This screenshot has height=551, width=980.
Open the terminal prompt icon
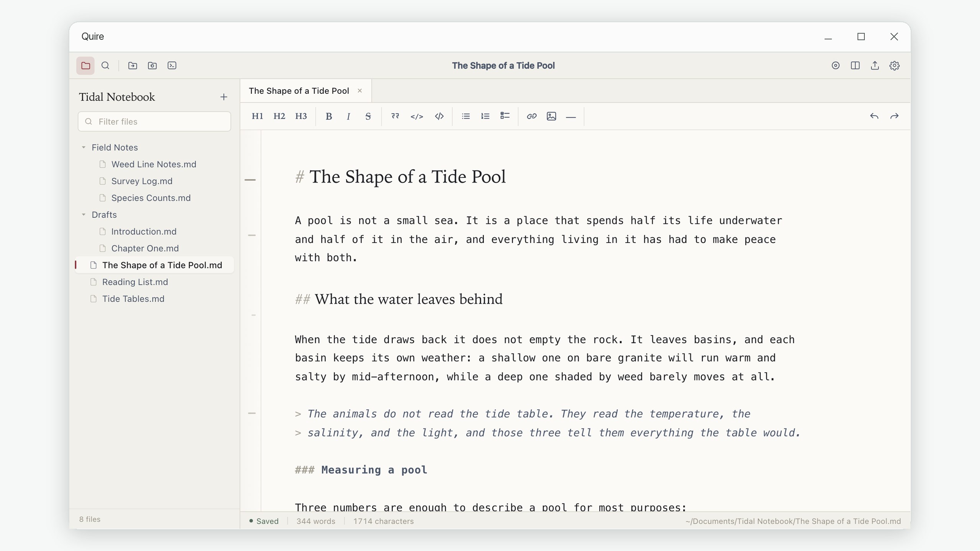click(172, 65)
